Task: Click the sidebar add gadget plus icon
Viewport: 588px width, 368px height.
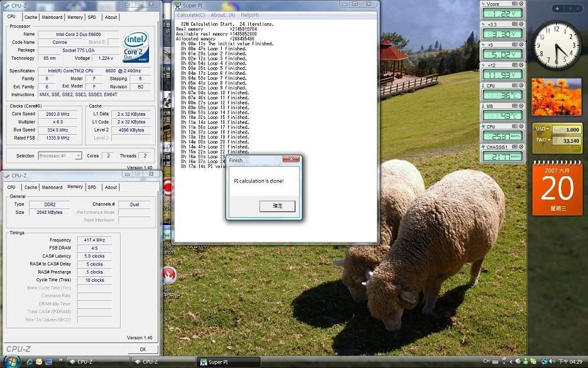Action: (x=557, y=9)
